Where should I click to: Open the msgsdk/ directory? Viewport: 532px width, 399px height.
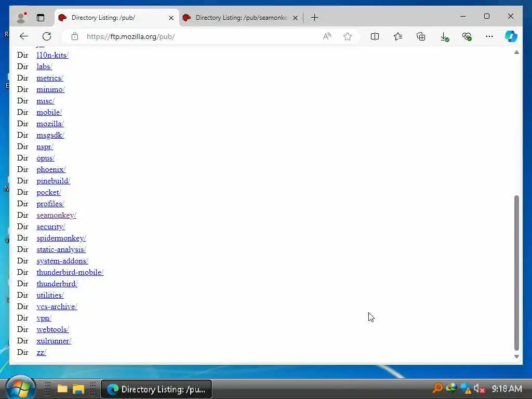click(x=50, y=135)
